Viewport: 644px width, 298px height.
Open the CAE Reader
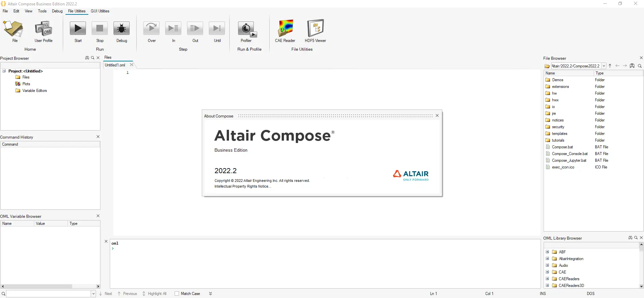(x=285, y=31)
